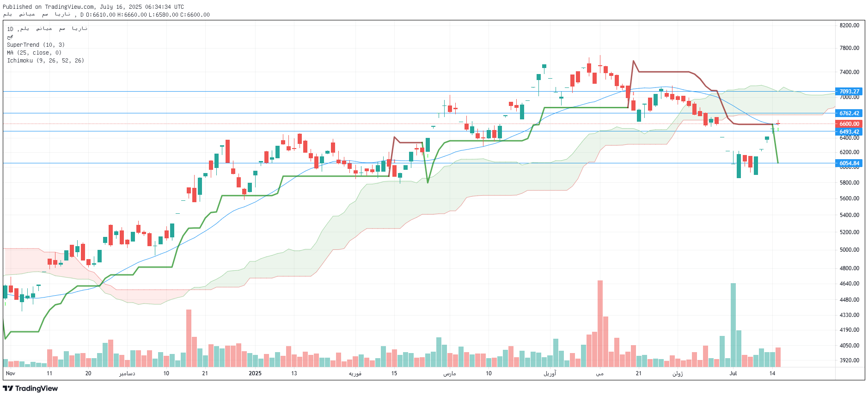
Task: Click the 6493.42 price axis tag
Action: pyautogui.click(x=849, y=132)
